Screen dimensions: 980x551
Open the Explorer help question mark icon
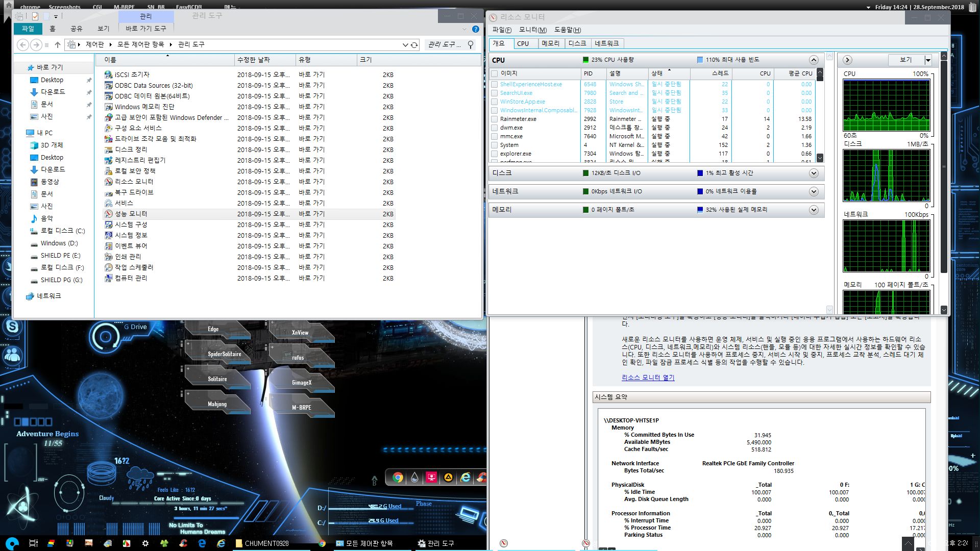tap(476, 29)
